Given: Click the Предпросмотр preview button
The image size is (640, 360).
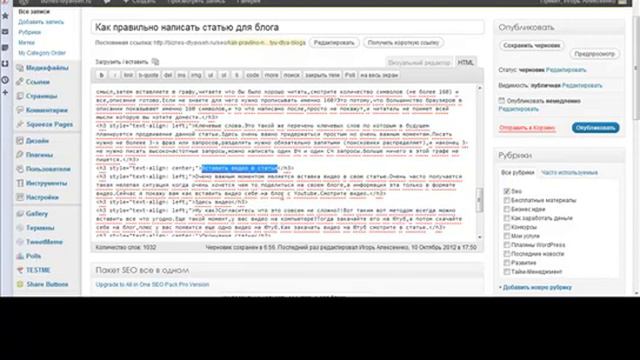Looking at the screenshot, I should (594, 54).
